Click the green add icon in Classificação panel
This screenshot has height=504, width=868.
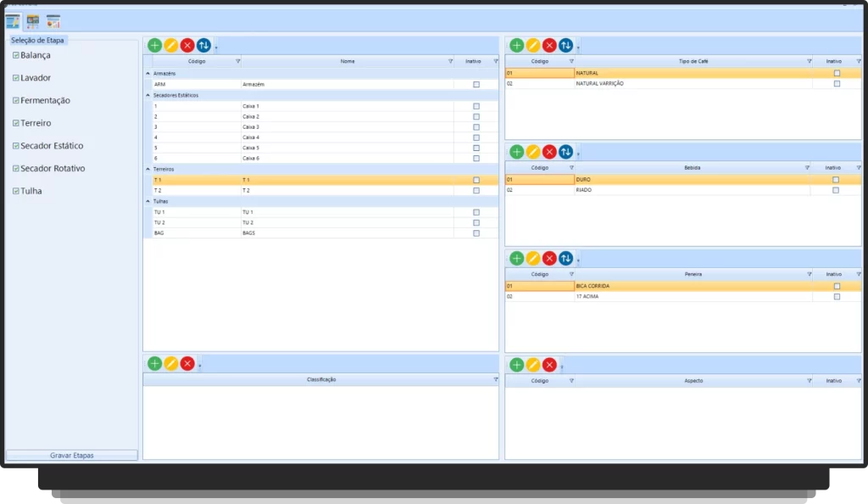click(x=154, y=364)
